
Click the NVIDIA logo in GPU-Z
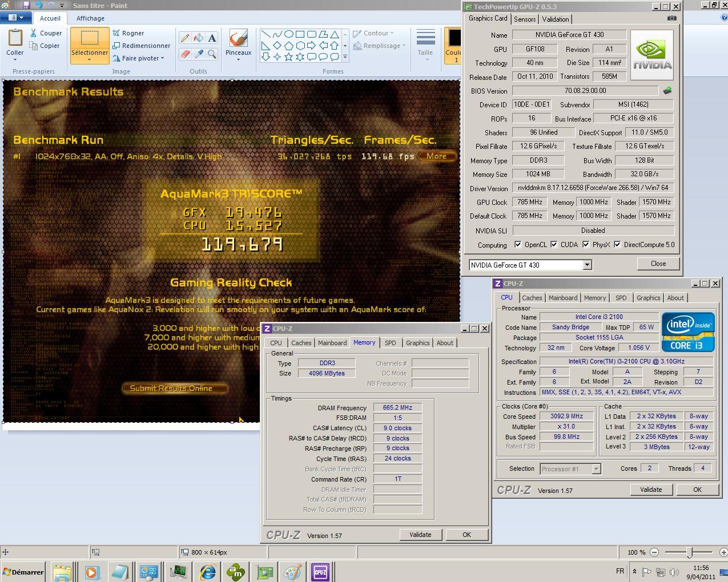(652, 55)
